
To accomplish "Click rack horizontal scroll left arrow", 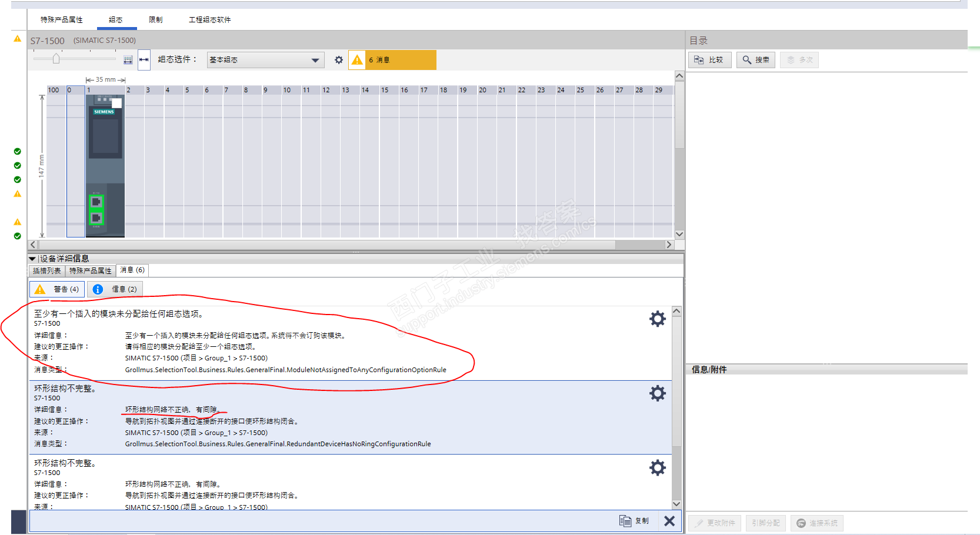I will click(x=33, y=245).
